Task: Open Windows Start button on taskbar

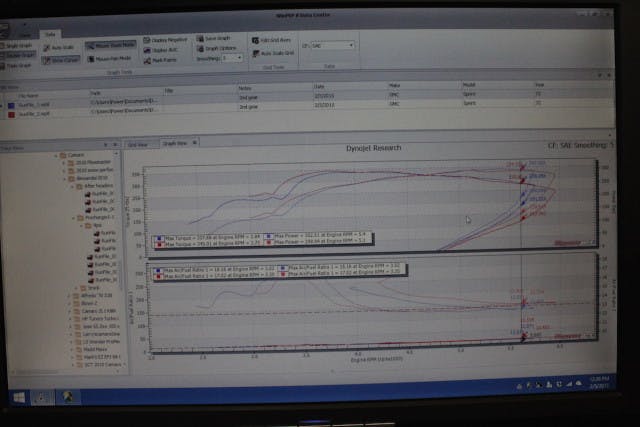Action: pos(17,398)
